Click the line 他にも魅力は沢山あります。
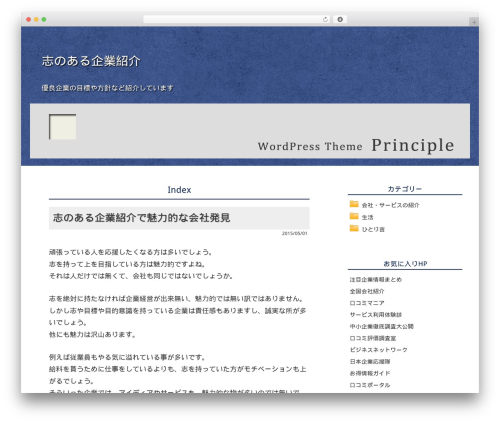 (93, 334)
